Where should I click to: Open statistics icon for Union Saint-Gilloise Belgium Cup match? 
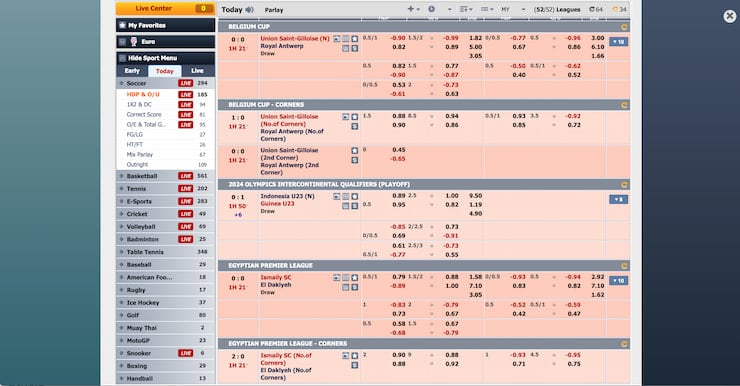(345, 39)
